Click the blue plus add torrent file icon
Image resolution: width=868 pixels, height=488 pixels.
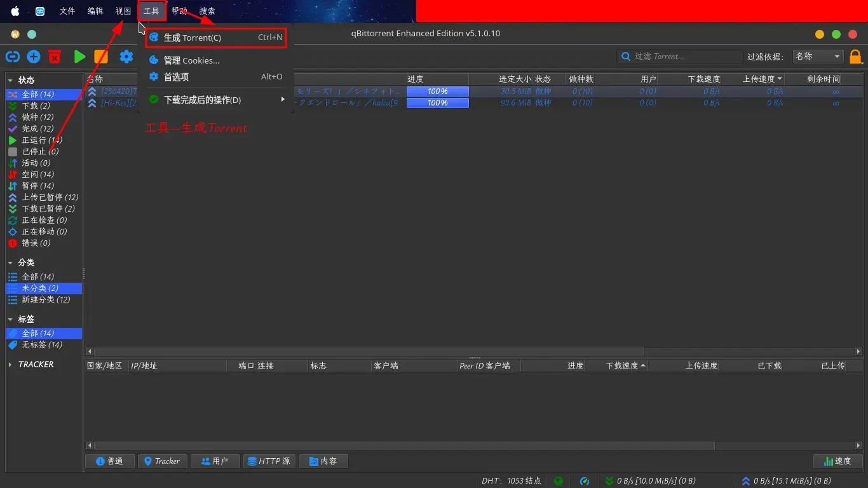[x=34, y=57]
